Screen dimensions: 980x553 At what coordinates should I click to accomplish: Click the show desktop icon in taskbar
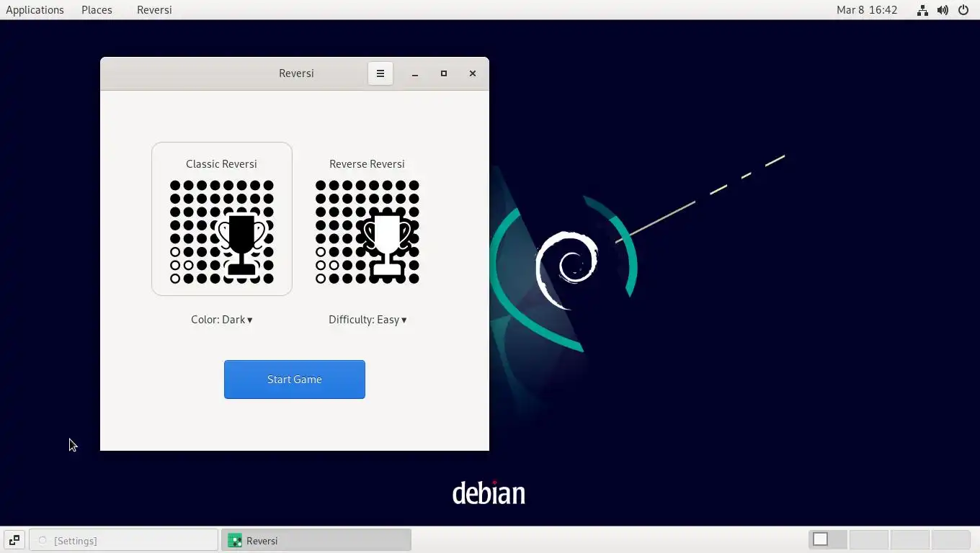coord(14,540)
